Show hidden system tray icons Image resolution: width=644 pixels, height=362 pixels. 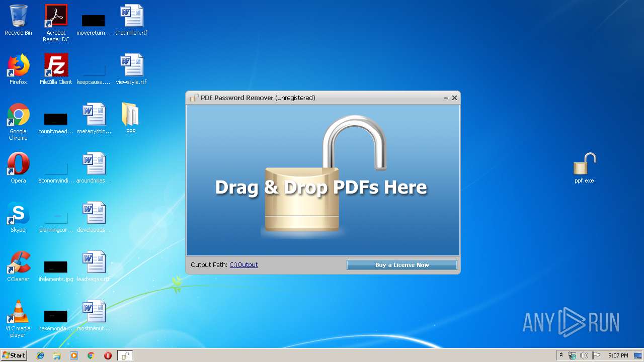(561, 355)
